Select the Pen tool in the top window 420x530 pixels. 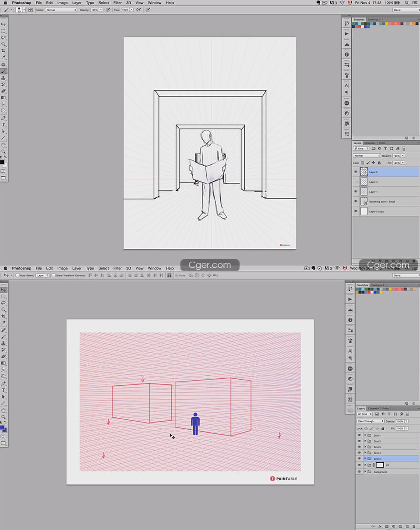(x=3, y=118)
